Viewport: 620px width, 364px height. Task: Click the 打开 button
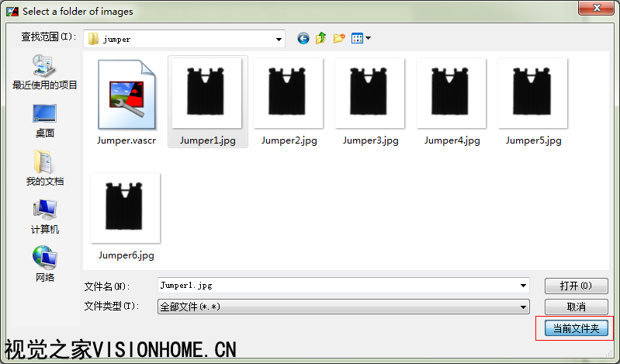pos(576,286)
